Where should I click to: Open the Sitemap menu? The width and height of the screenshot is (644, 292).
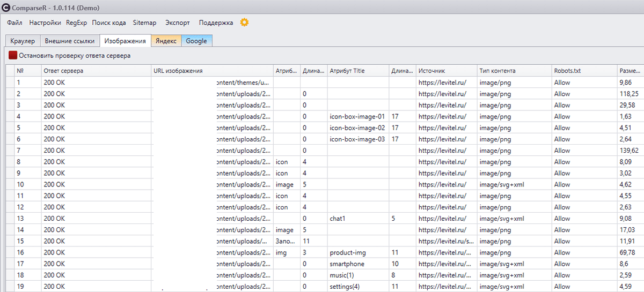pos(144,23)
